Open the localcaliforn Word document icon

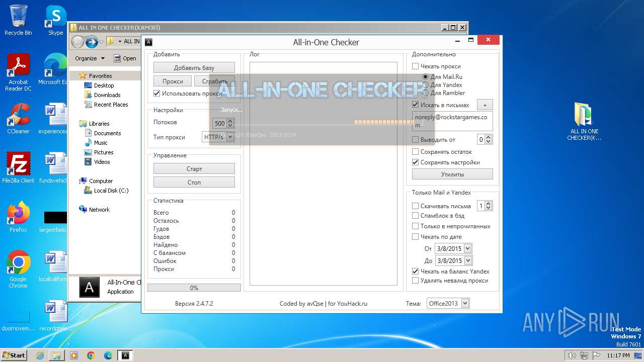point(54,266)
